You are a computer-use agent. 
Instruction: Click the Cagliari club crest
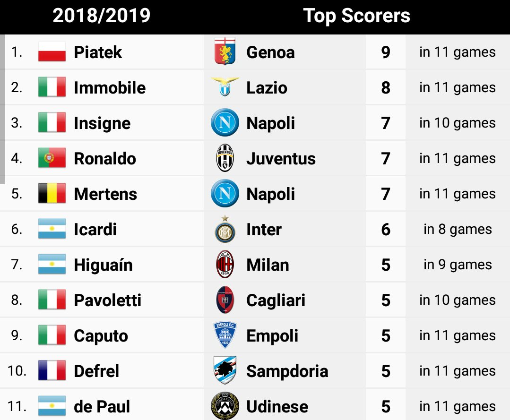[225, 300]
